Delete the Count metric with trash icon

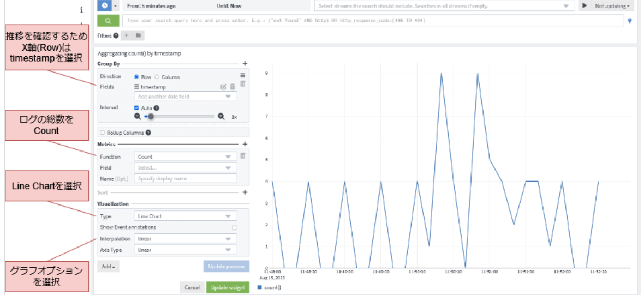click(243, 156)
